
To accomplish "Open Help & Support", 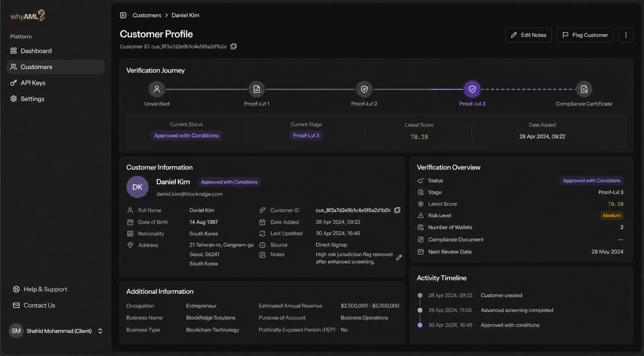I will 40,289.
